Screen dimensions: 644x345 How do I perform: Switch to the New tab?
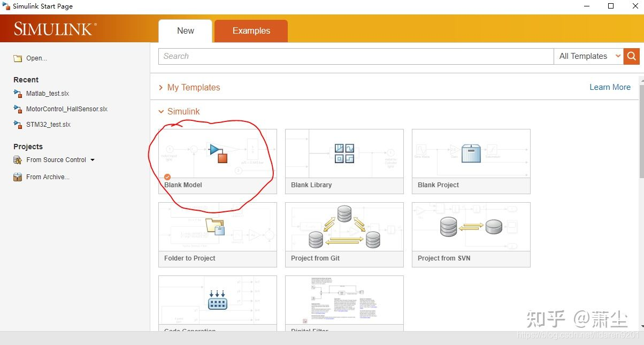[186, 31]
